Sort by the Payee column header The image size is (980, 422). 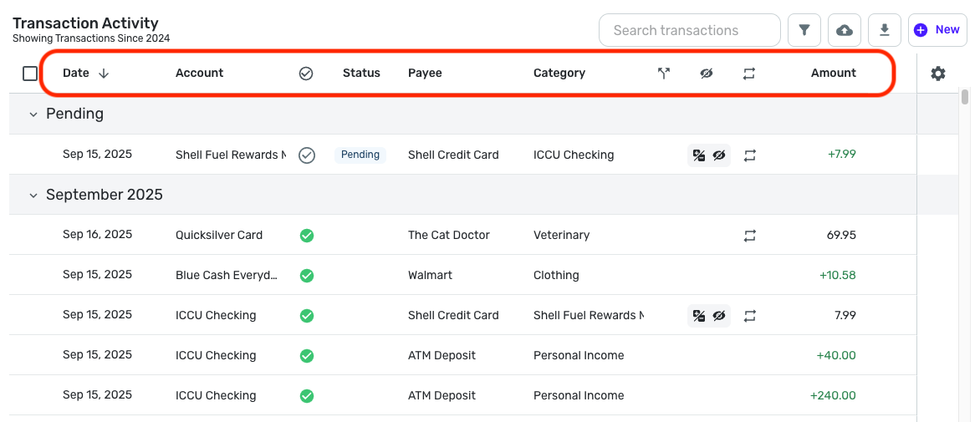(425, 74)
